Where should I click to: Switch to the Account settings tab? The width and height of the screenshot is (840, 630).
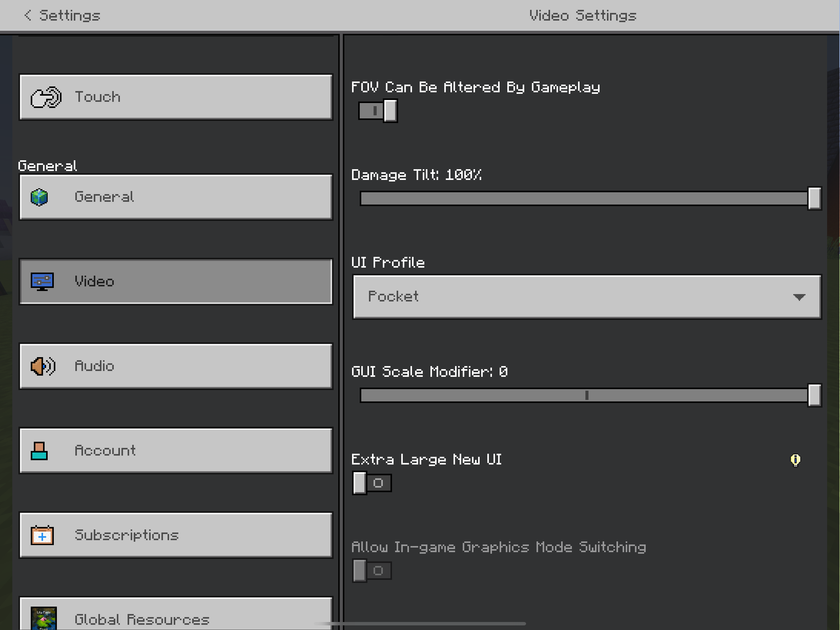[x=176, y=451]
